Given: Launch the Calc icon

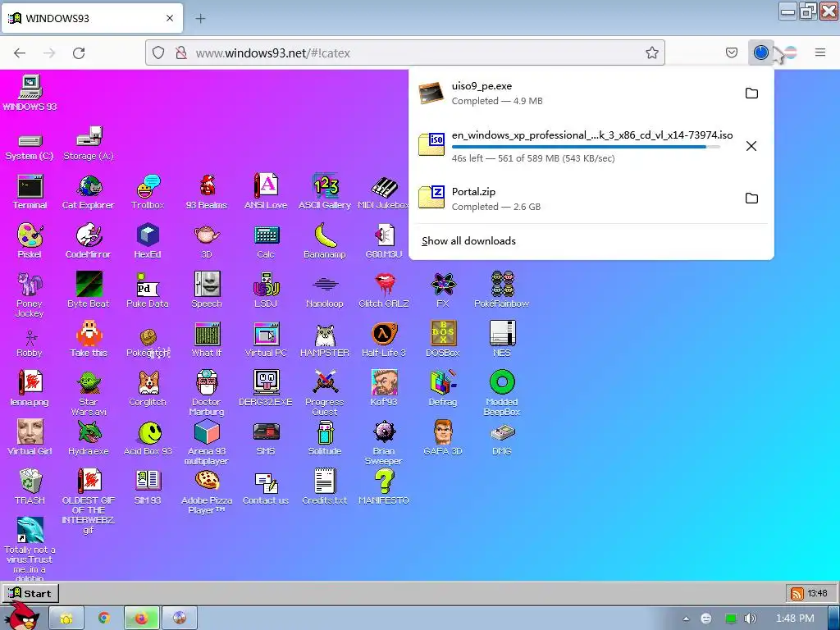Looking at the screenshot, I should [x=266, y=240].
